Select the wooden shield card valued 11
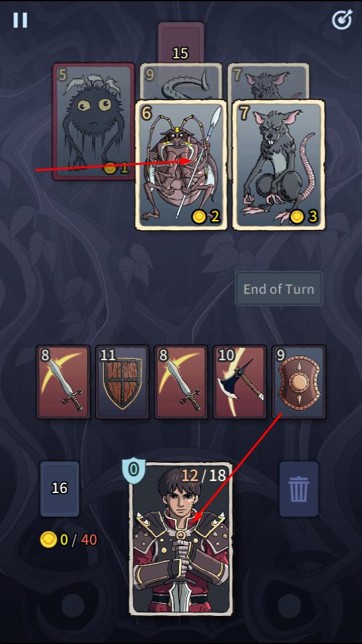This screenshot has width=362, height=644. coord(122,382)
